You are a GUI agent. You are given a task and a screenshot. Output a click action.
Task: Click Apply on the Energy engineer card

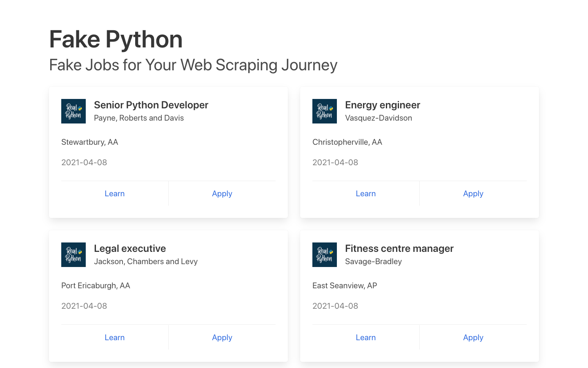click(x=473, y=193)
